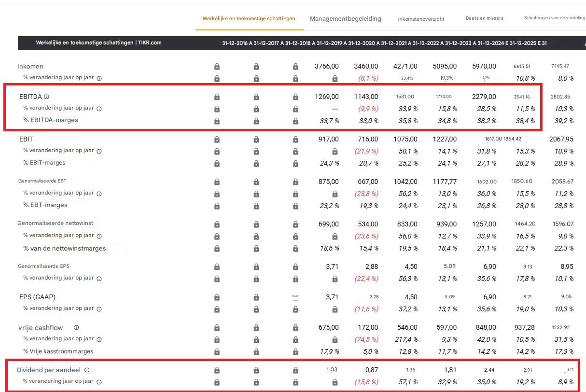Screen dimensions: 586x392
Task: Click the info icon on Inkomen's jaar-op-jaar row
Action: (x=99, y=79)
